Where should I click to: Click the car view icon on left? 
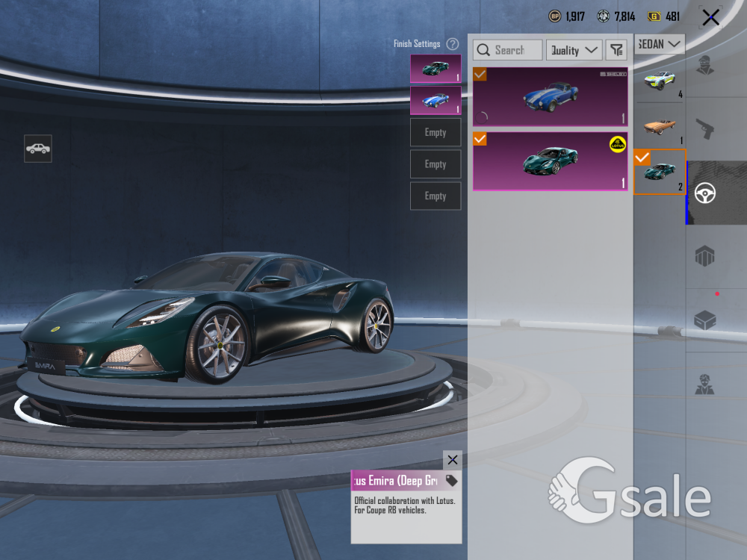click(38, 149)
